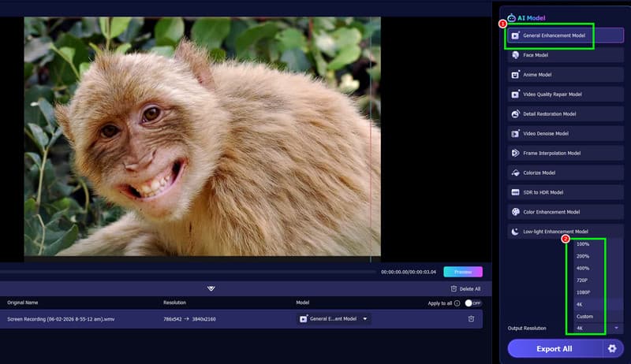
Task: Toggle the Apply to all switch
Action: [x=472, y=303]
